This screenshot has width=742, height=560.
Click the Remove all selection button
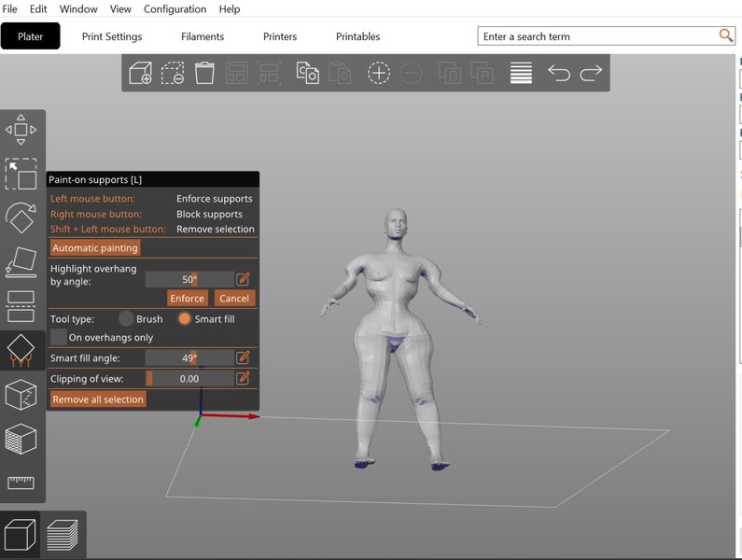[x=98, y=399]
